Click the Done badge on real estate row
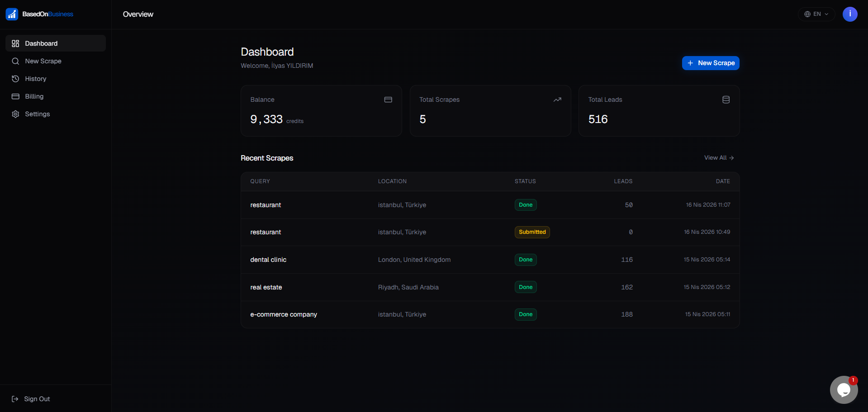 [525, 287]
